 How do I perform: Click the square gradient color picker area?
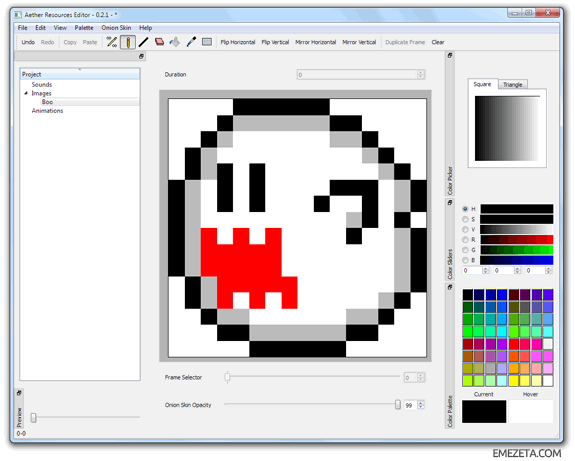pos(506,128)
